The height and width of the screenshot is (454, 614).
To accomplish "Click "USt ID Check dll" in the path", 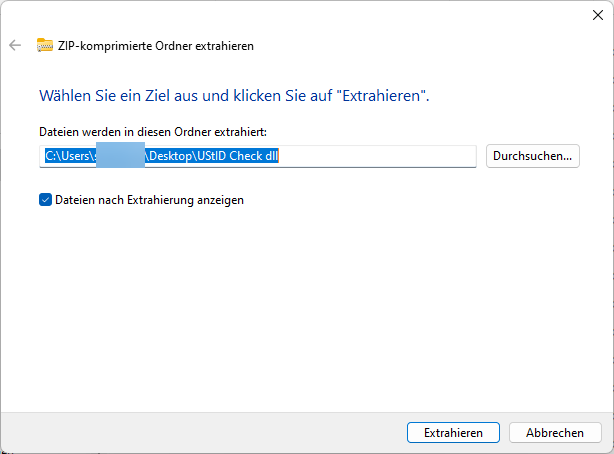I will tap(245, 156).
